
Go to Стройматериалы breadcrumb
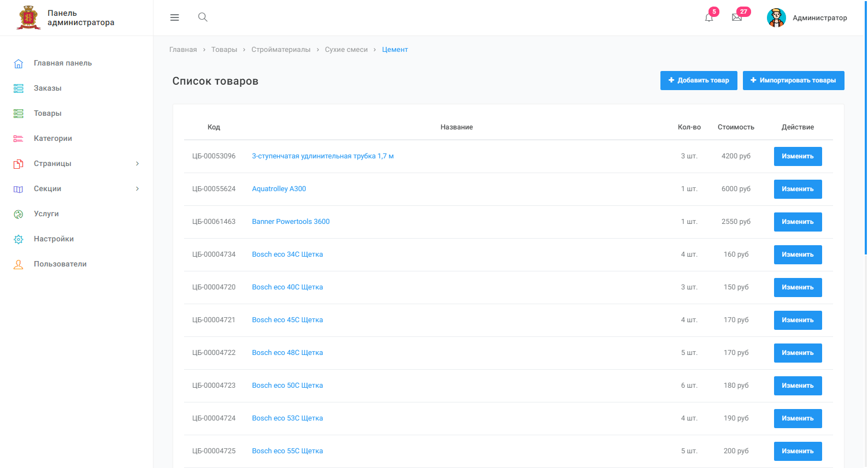pos(281,50)
